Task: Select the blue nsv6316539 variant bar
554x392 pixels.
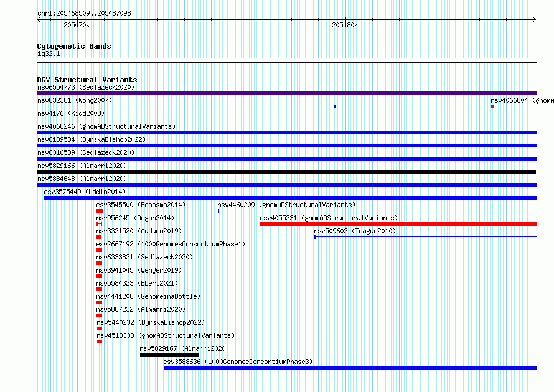Action: pos(286,159)
